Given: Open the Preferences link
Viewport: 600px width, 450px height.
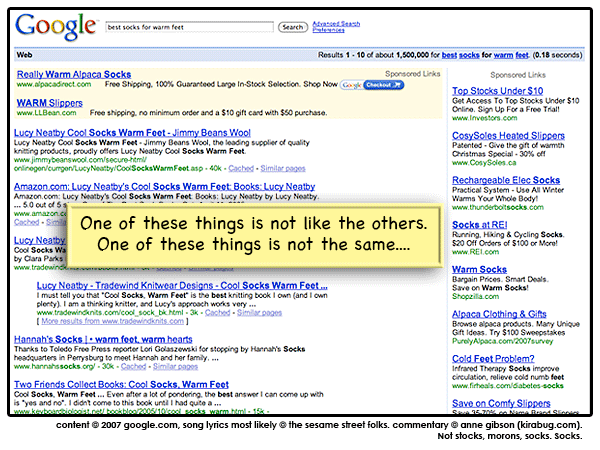Looking at the screenshot, I should 328,30.
